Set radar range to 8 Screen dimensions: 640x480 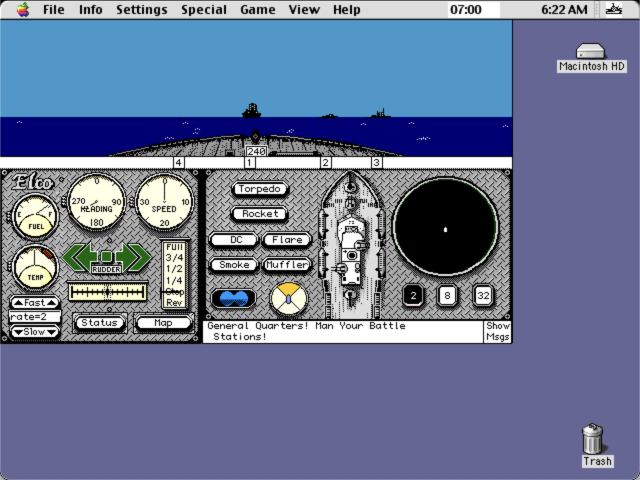tap(447, 295)
